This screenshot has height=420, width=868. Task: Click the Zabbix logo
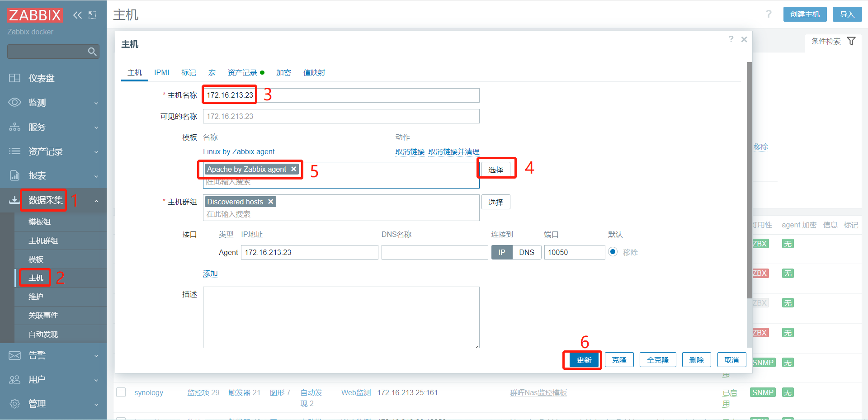click(x=35, y=15)
